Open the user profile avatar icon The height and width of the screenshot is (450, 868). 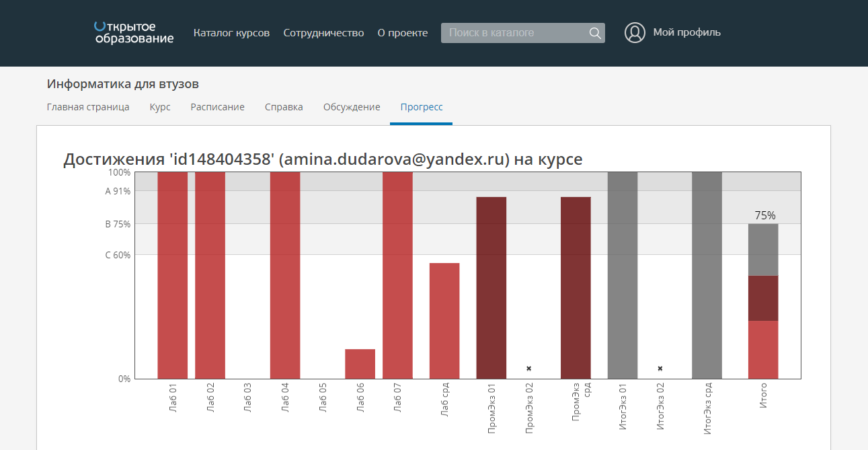[x=635, y=32]
